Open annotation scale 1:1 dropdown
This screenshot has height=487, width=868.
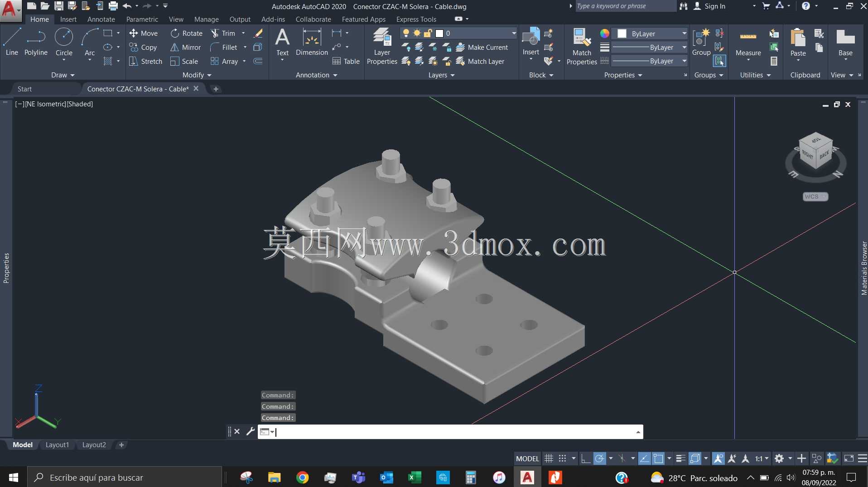(x=762, y=458)
